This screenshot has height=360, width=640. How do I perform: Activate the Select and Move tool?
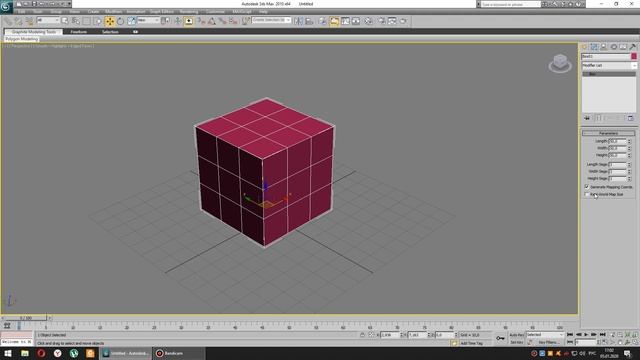click(x=110, y=21)
